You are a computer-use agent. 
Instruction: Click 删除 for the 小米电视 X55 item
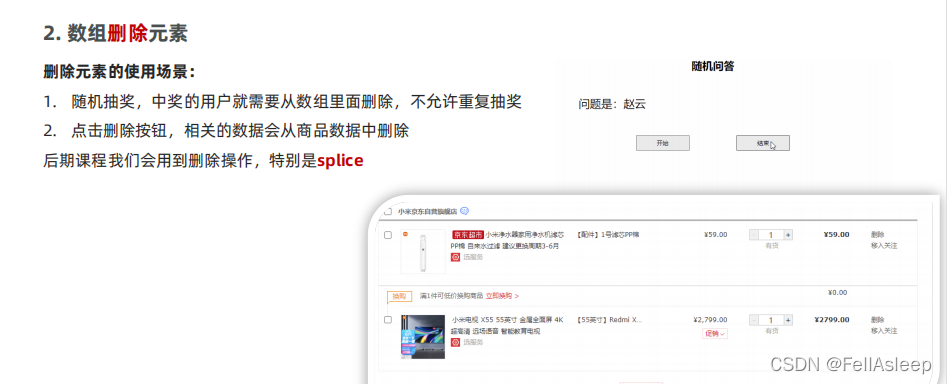(877, 319)
